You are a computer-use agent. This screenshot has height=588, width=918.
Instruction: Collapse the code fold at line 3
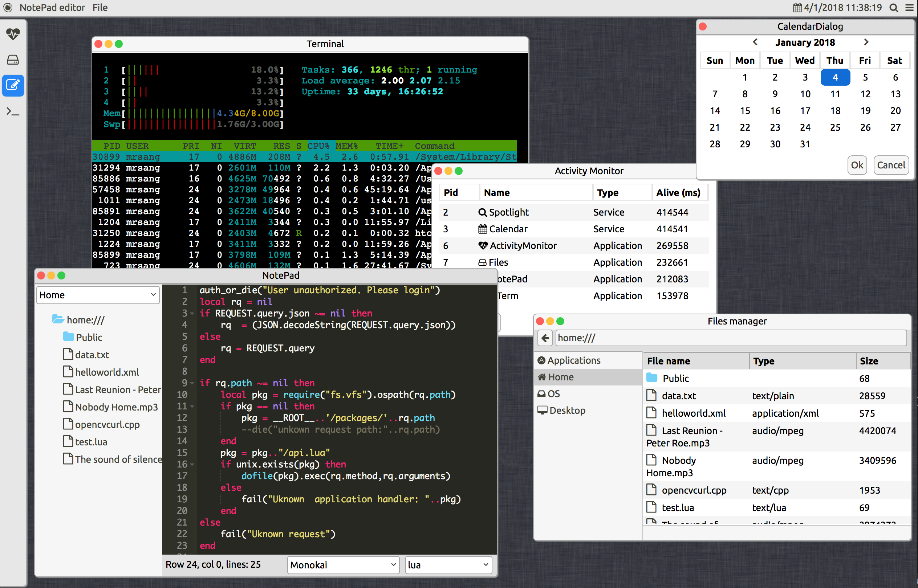(x=192, y=314)
